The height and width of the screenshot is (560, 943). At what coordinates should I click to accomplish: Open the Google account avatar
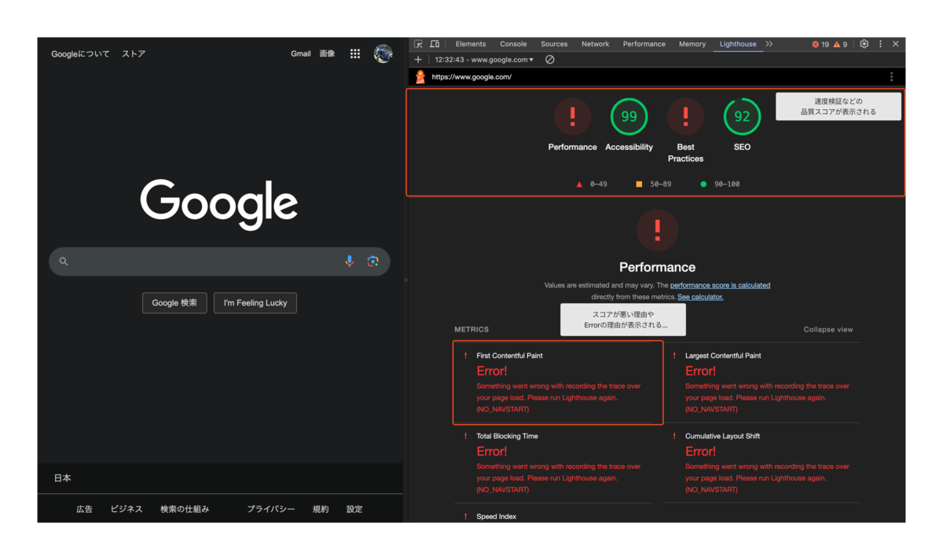pos(383,53)
